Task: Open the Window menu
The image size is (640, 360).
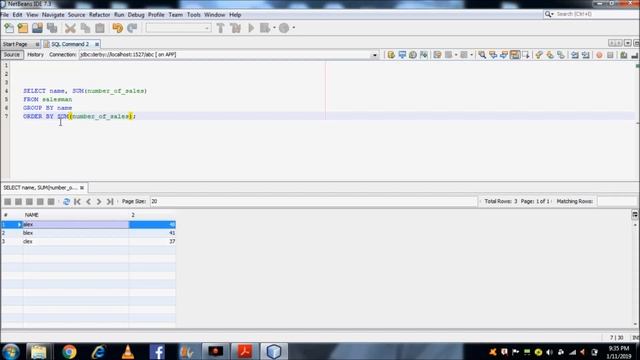Action: coord(215,15)
